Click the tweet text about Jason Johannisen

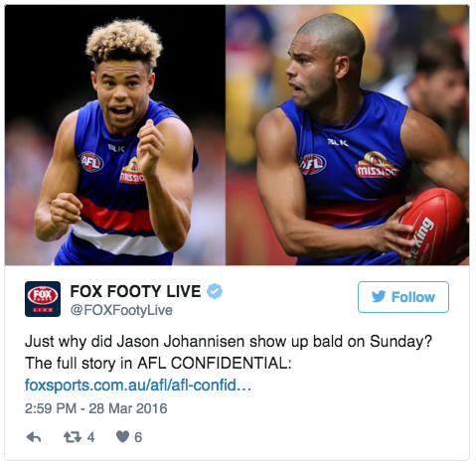tap(229, 352)
